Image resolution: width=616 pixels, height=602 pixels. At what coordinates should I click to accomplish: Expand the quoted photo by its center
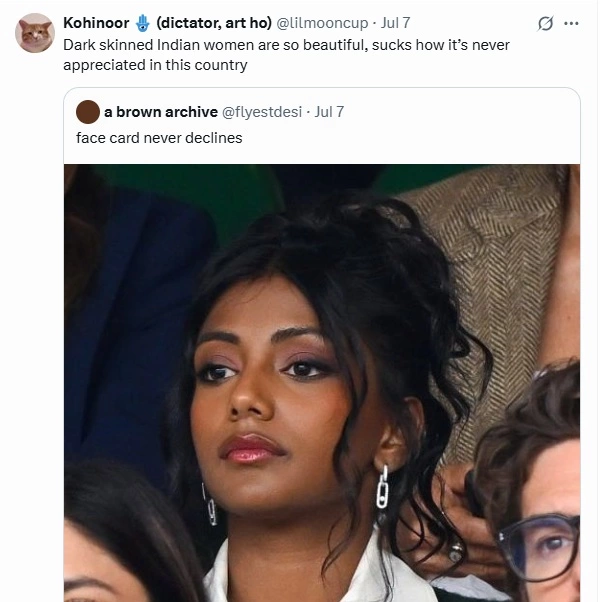[322, 383]
